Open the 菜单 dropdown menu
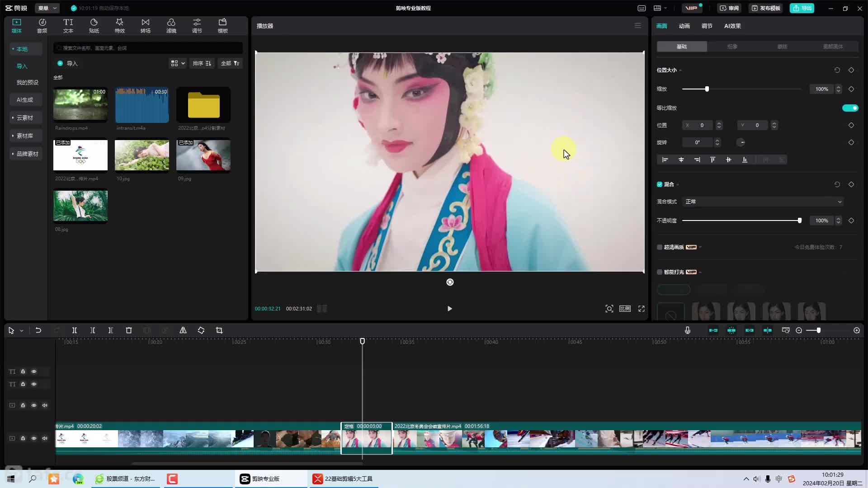Viewport: 868px width, 488px height. [x=47, y=8]
